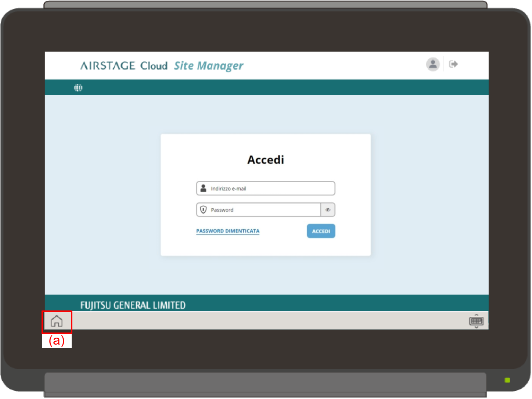The height and width of the screenshot is (399, 532).
Task: Click the AIRSTAGE Cloud logo
Action: (124, 66)
